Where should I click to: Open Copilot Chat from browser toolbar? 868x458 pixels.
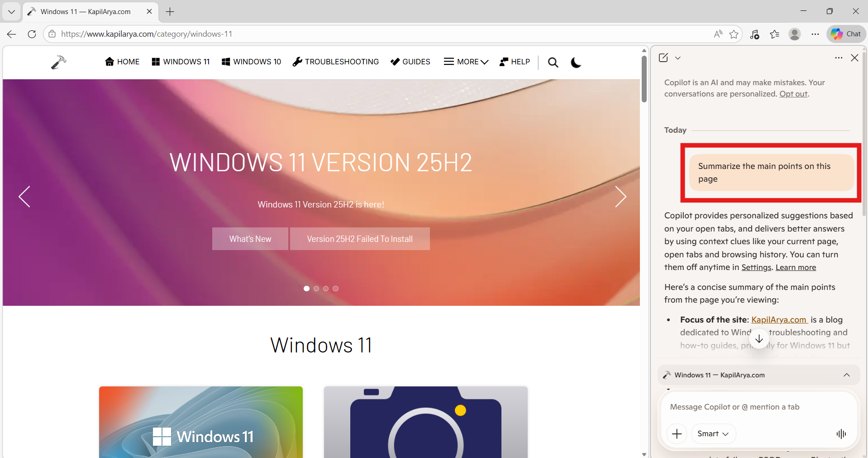click(x=845, y=34)
